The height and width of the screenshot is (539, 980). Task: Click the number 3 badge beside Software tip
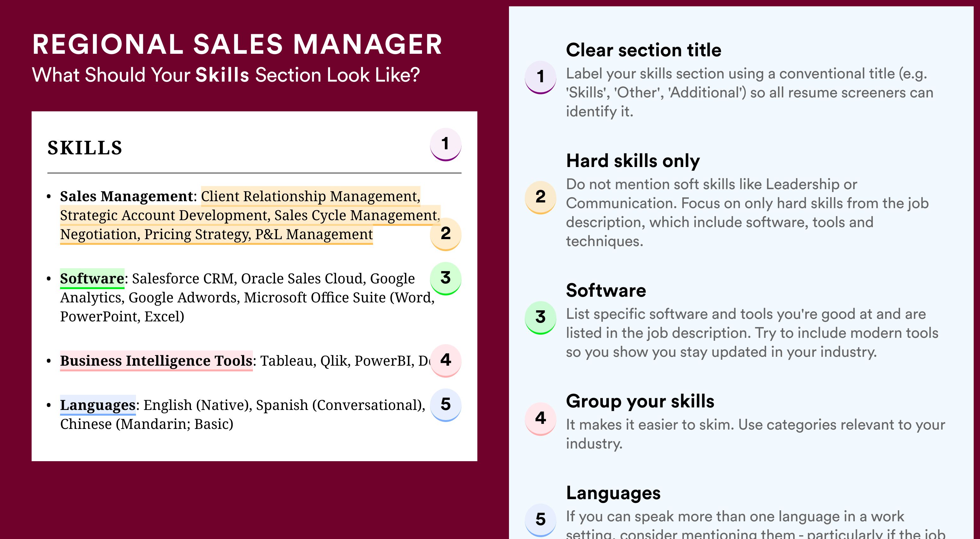[x=541, y=318]
